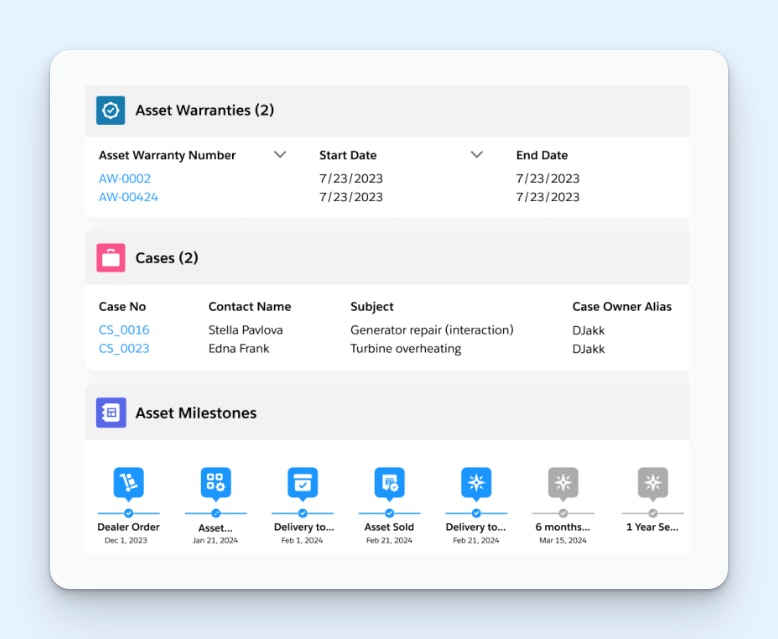Click the 1 Year Se... milestone label
The image size is (778, 639).
(652, 527)
